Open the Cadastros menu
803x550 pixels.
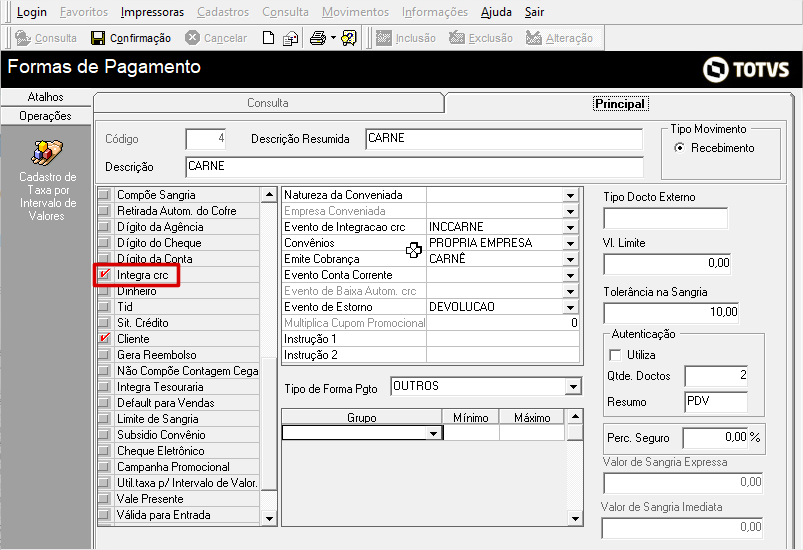(x=223, y=12)
